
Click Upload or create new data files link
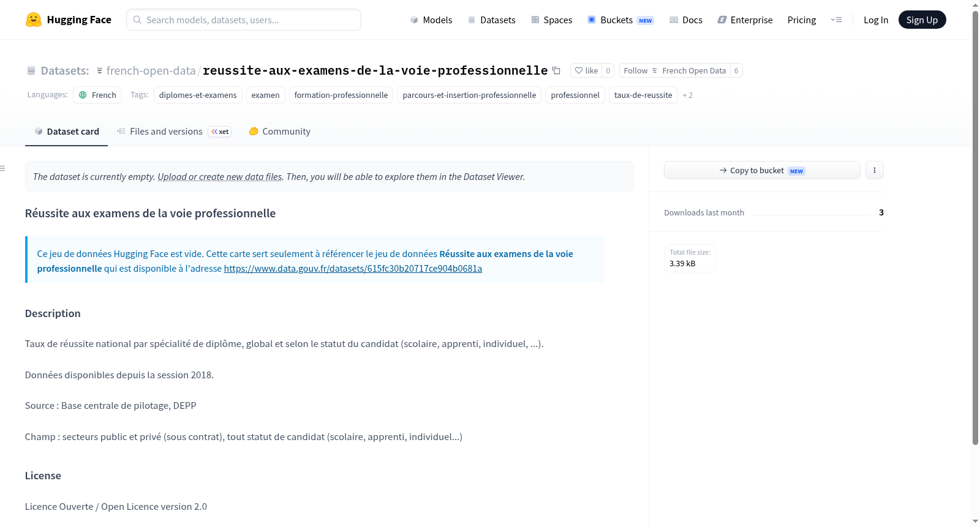pyautogui.click(x=220, y=176)
